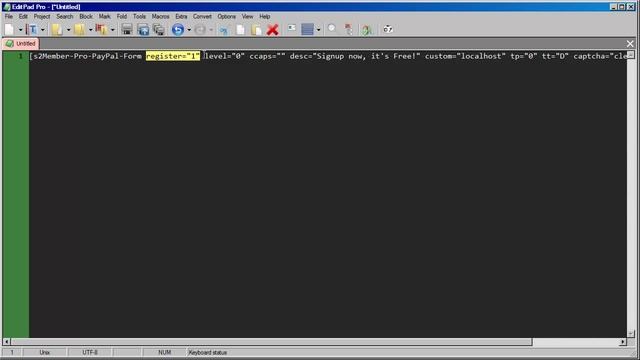Viewport: 640px width, 360px height.
Task: Click the custom="localhost" text
Action: (465, 56)
